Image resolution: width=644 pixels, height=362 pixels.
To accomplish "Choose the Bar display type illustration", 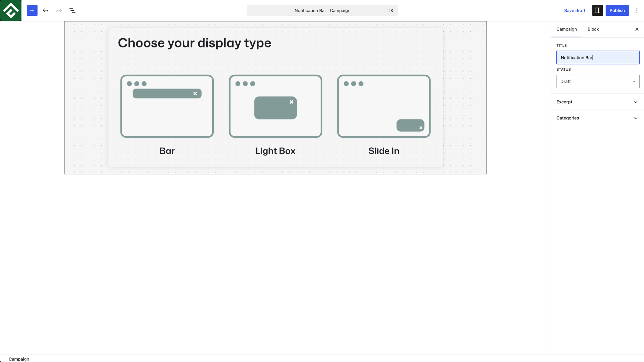I will pos(167,106).
